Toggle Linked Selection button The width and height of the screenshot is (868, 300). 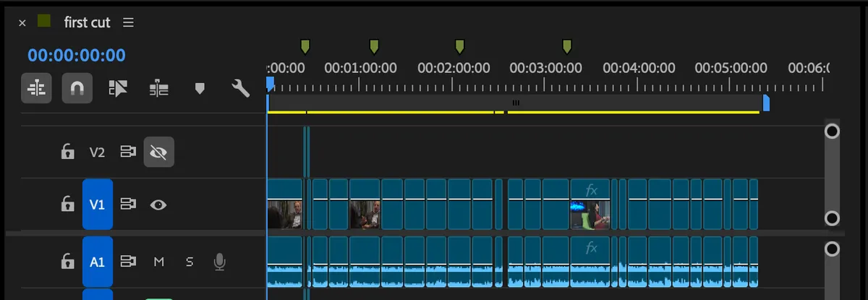pos(118,88)
